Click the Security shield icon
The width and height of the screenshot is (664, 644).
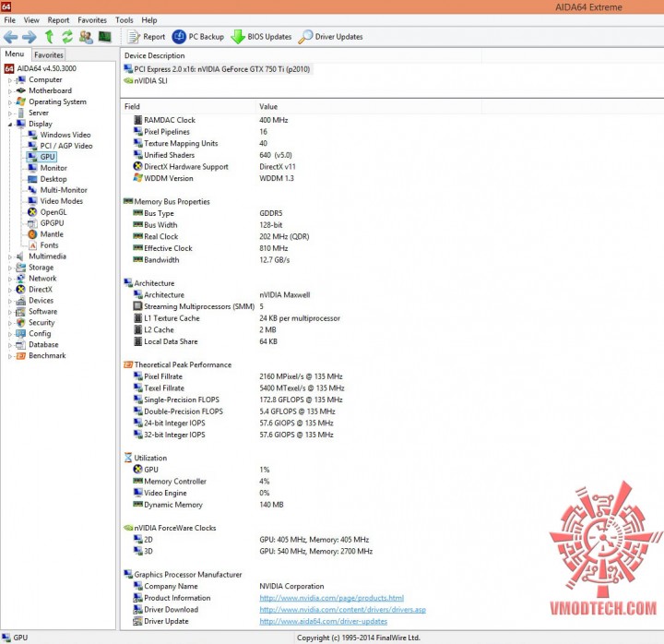[20, 322]
